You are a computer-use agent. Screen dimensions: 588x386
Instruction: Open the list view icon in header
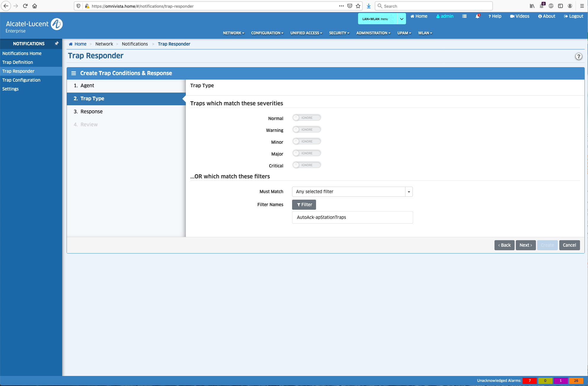[x=464, y=16]
